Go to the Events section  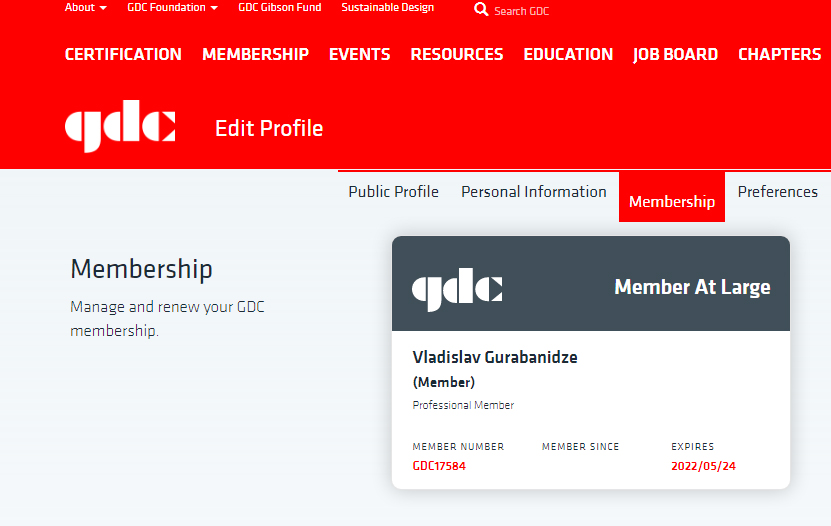click(x=359, y=54)
